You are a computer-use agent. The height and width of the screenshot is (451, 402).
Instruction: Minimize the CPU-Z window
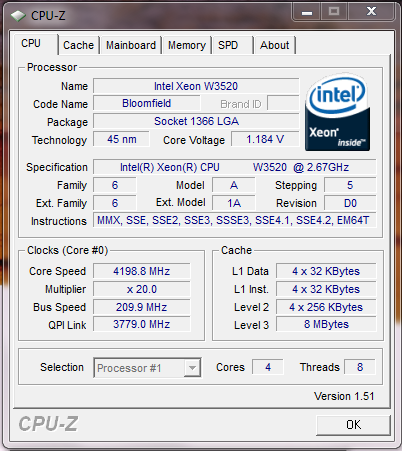pos(307,13)
